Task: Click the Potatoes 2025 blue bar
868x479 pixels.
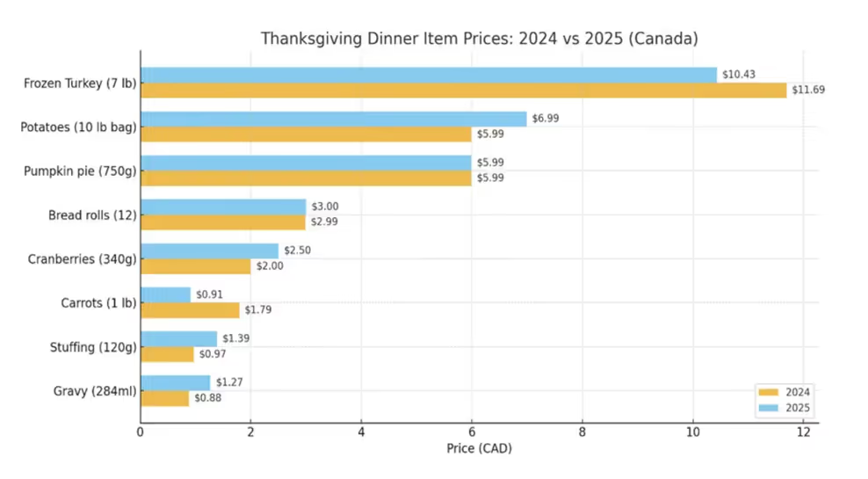Action: tap(333, 119)
